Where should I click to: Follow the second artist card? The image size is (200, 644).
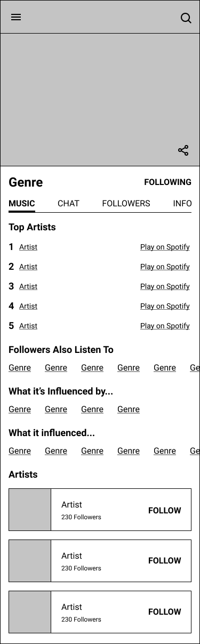tap(165, 560)
